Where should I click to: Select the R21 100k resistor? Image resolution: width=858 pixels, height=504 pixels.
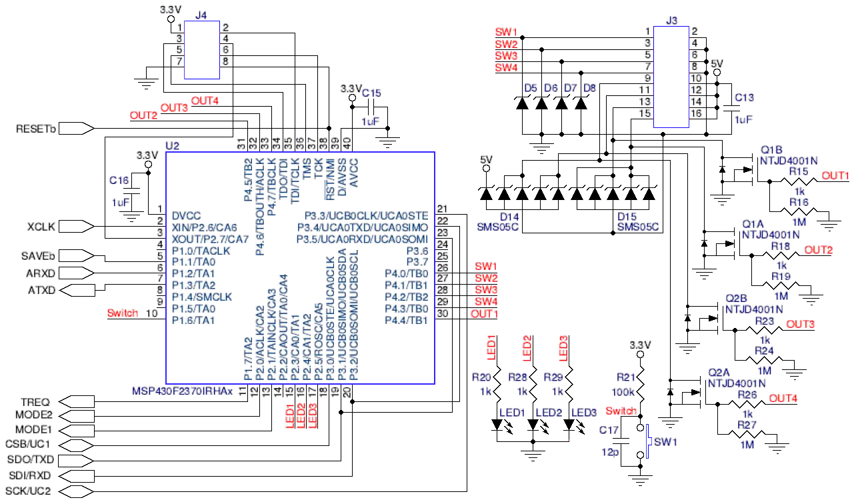(641, 385)
